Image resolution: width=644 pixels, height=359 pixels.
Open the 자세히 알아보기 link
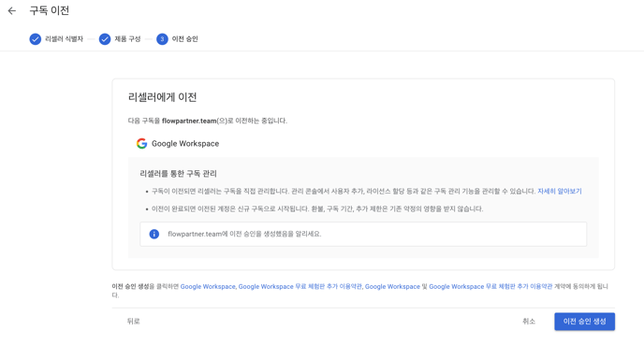(560, 192)
